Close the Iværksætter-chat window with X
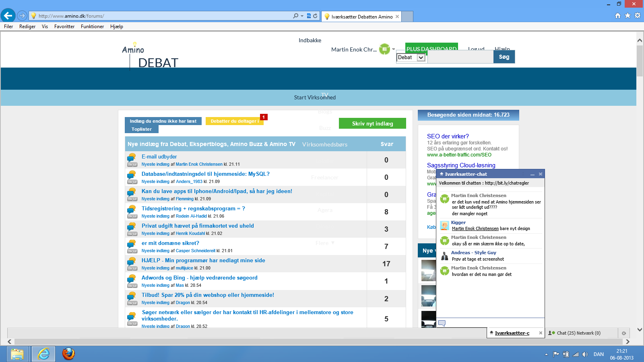This screenshot has width=644, height=362. (541, 174)
